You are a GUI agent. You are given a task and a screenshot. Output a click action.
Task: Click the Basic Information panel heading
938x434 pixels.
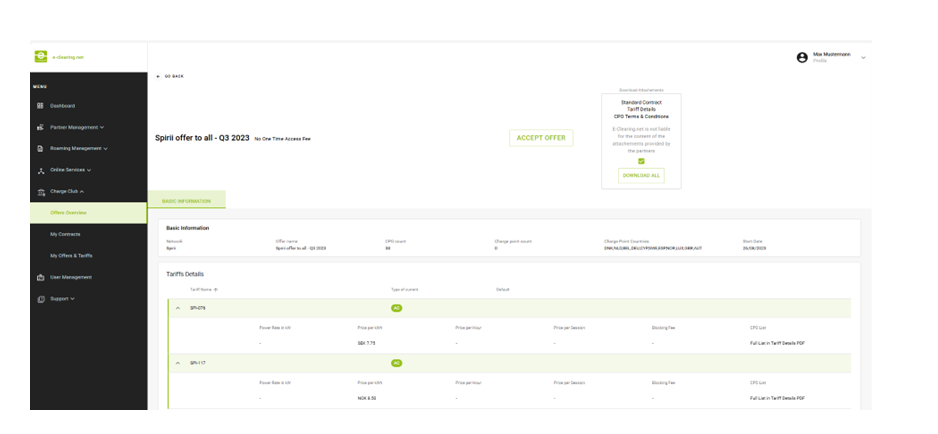[x=188, y=228]
